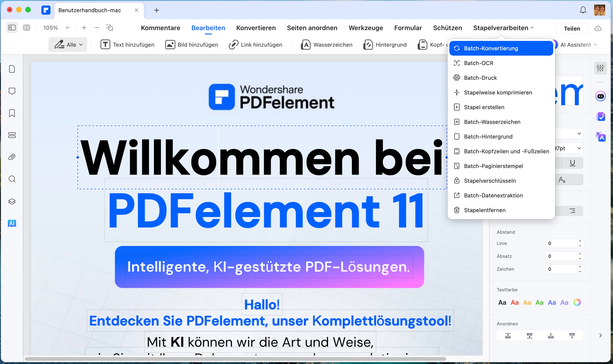Screen dimensions: 613x364
Task: Select Batch-Wasserzeichen menu entry
Action: pyautogui.click(x=501, y=122)
